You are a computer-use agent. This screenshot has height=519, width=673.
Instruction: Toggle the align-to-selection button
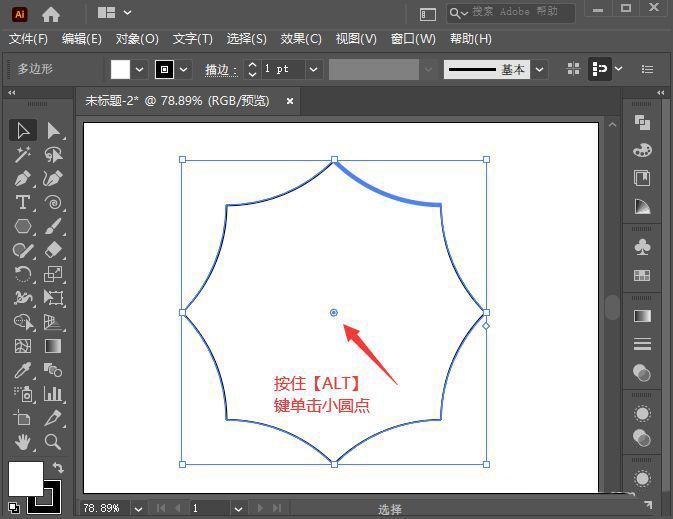(x=600, y=69)
